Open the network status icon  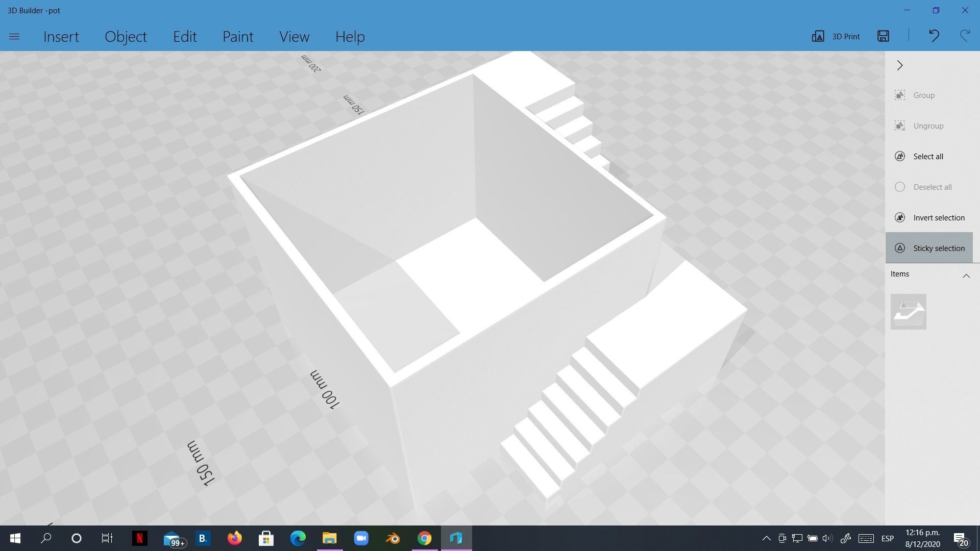click(x=797, y=538)
